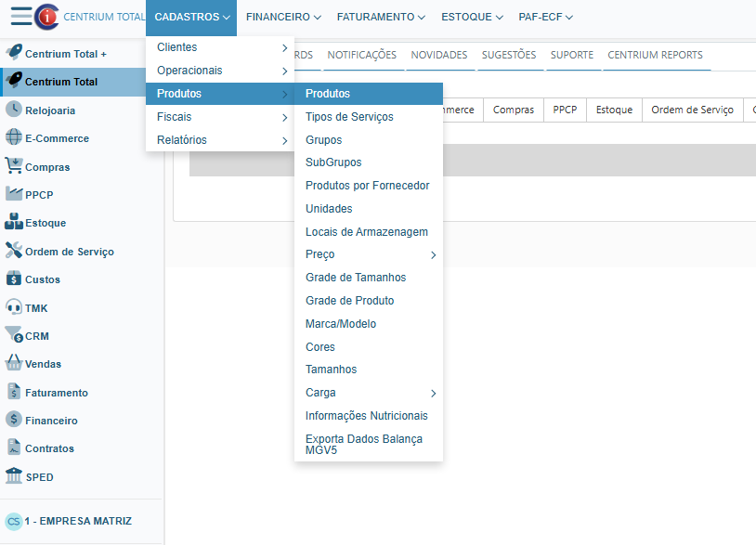The image size is (756, 545).
Task: Open the Ordem de Serviço tools icon
Action: (x=14, y=251)
